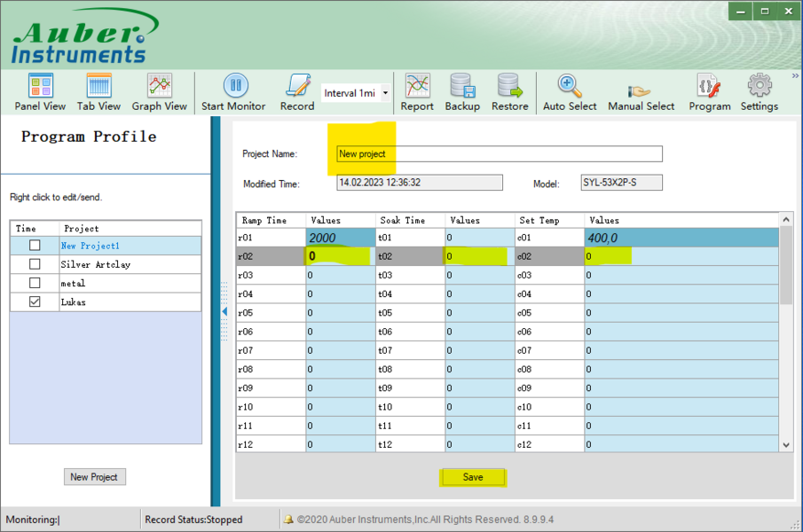Open the Settings gear icon

coord(759,92)
